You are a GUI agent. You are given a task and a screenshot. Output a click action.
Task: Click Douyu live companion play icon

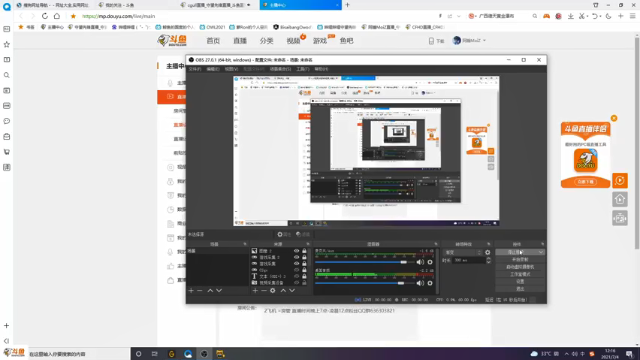[x=620, y=180]
